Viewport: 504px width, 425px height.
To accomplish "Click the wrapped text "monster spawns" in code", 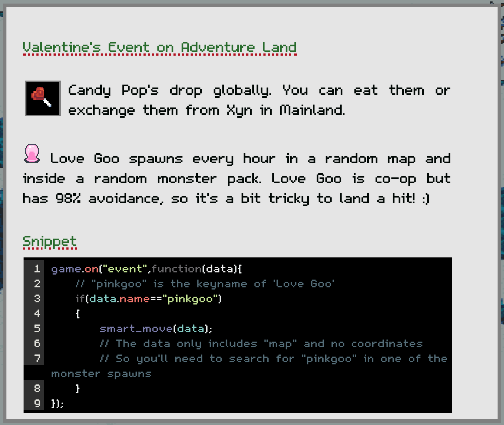I will click(101, 374).
